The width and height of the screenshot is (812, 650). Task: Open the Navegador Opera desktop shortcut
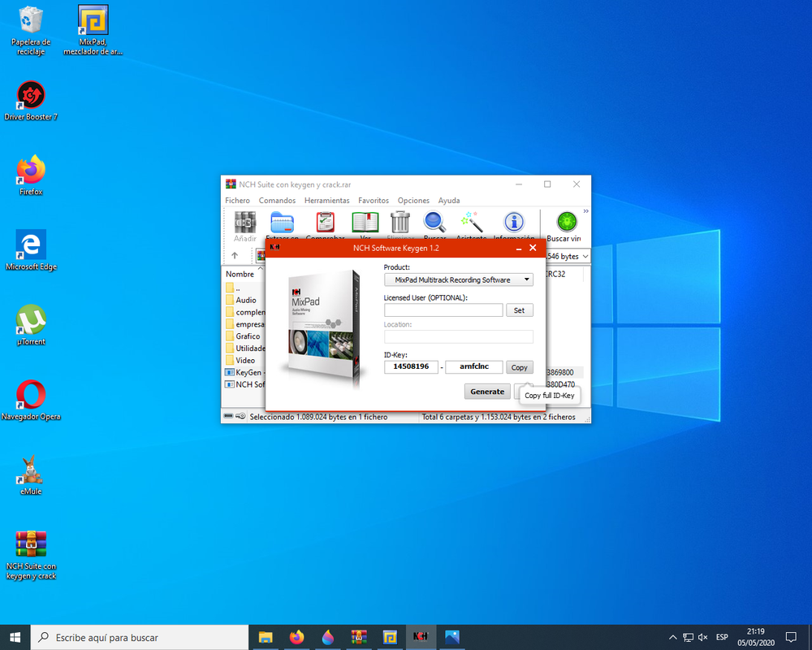point(31,400)
